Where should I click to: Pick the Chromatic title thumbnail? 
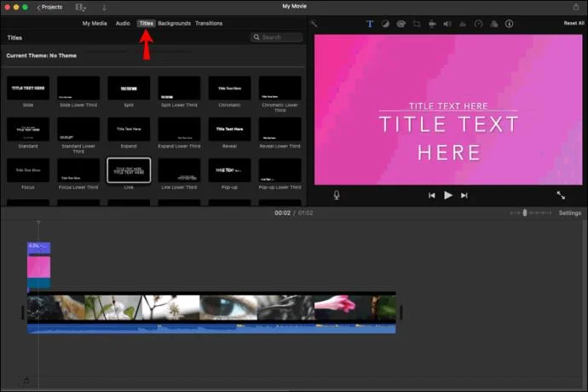tap(229, 88)
